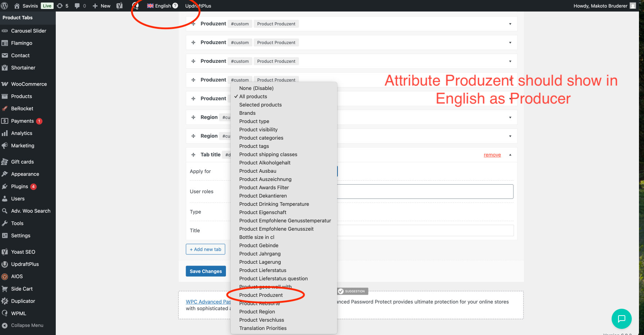Click the updates refresh icon in admin bar
Screen dimensions: 644x335
pyautogui.click(x=60, y=6)
